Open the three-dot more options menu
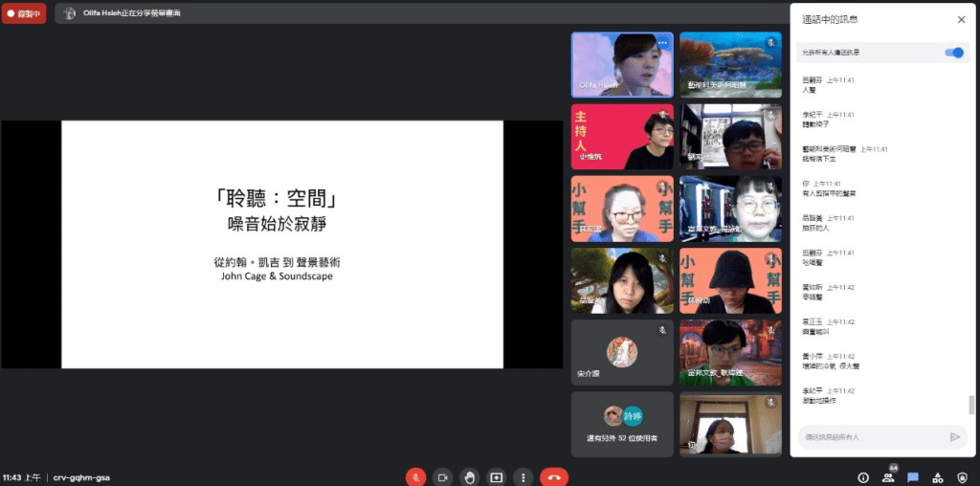 click(x=523, y=476)
